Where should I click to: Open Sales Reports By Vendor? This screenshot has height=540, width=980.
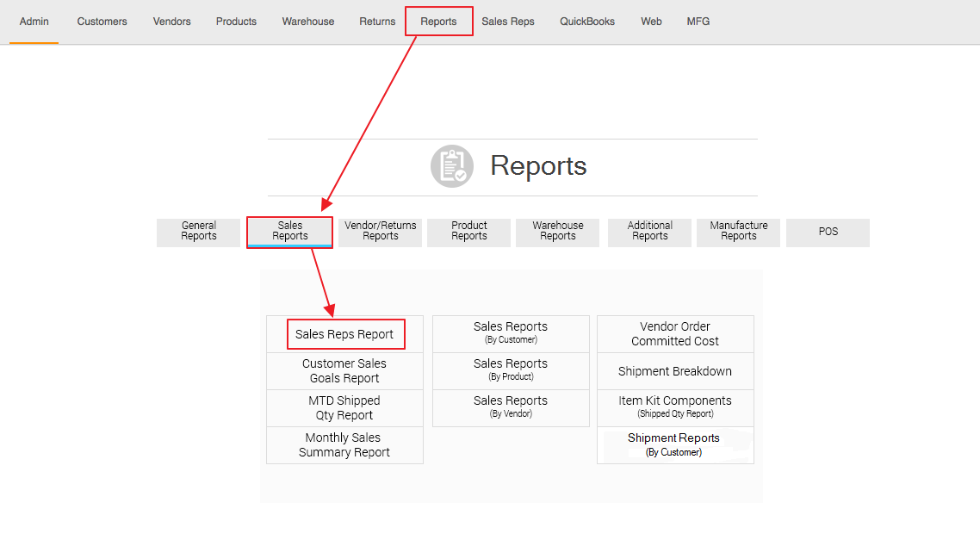click(511, 407)
